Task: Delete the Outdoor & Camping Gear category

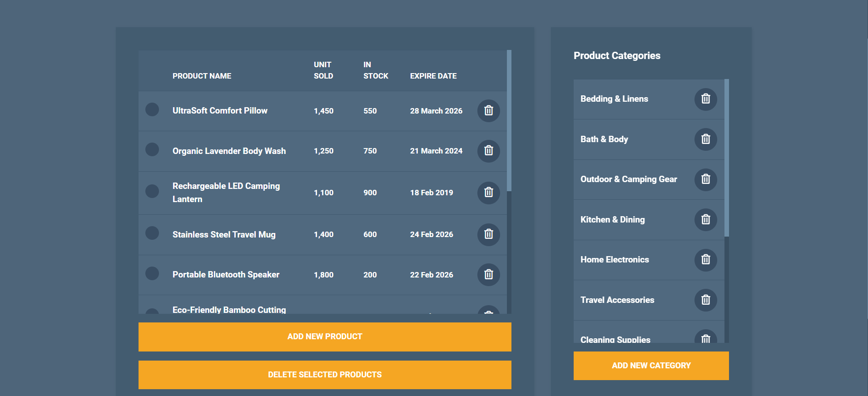Action: (705, 179)
